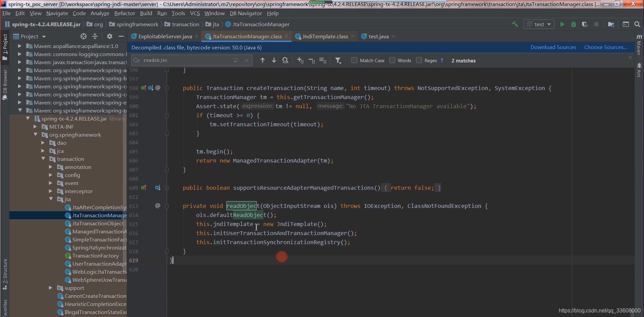
Task: Select WebLogicJtaTransaction class in tree
Action: (99, 272)
